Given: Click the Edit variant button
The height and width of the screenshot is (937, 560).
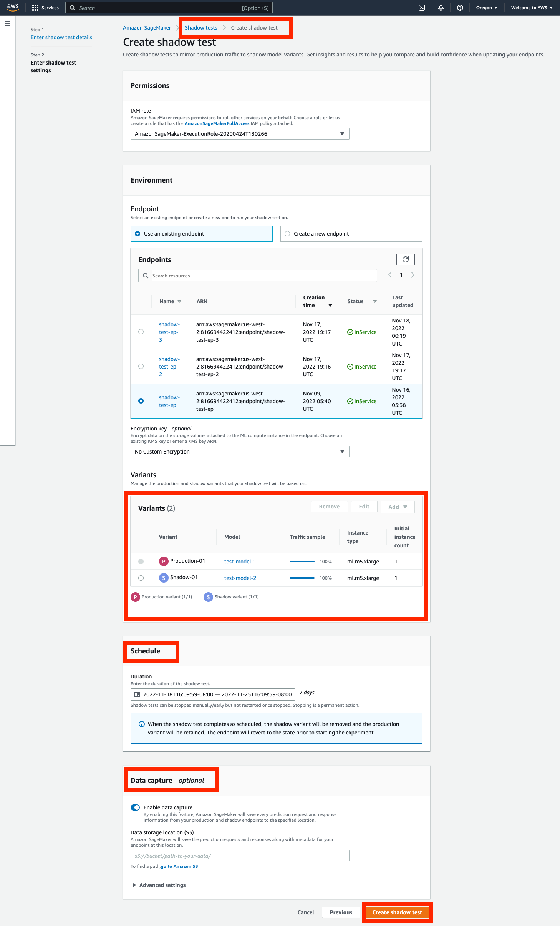Looking at the screenshot, I should point(364,507).
